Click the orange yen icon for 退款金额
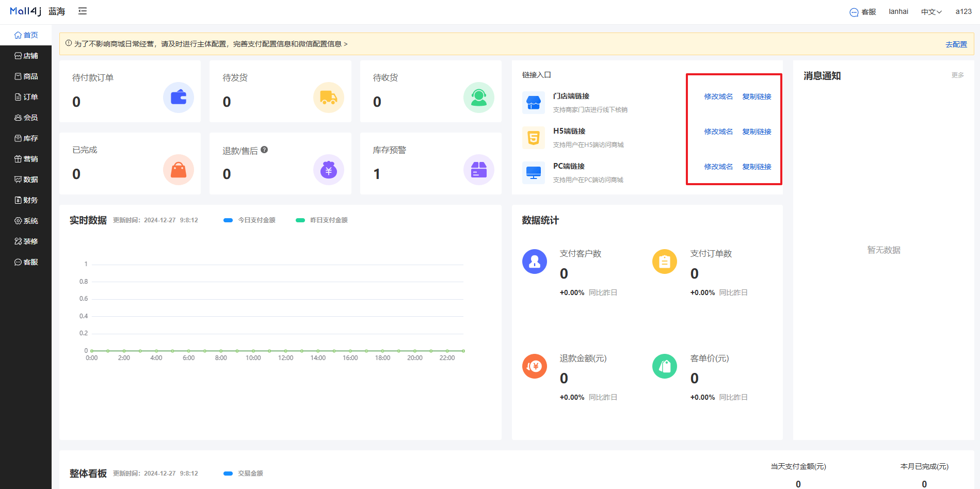 535,366
